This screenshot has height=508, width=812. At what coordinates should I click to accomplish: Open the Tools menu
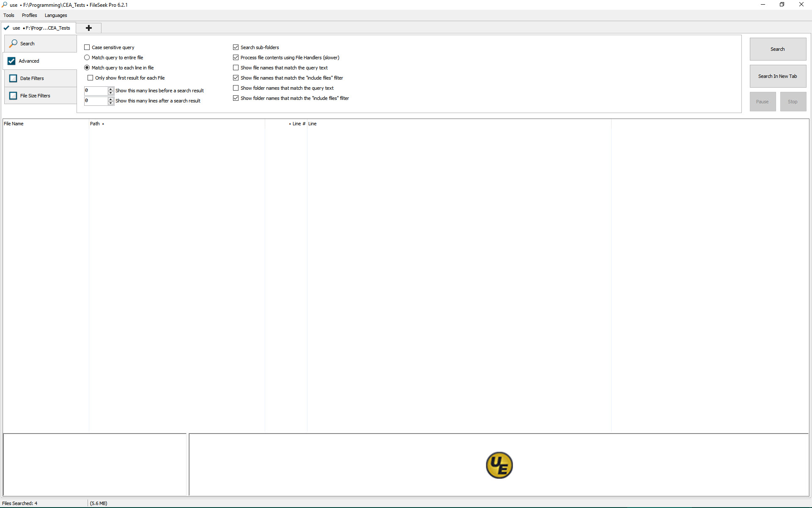coord(9,15)
